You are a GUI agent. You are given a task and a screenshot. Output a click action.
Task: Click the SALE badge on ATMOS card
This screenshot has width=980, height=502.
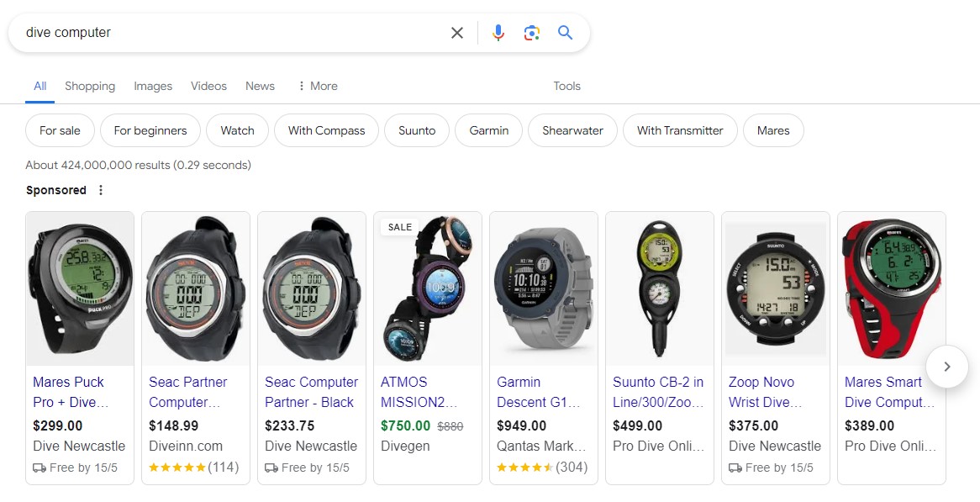click(x=400, y=227)
